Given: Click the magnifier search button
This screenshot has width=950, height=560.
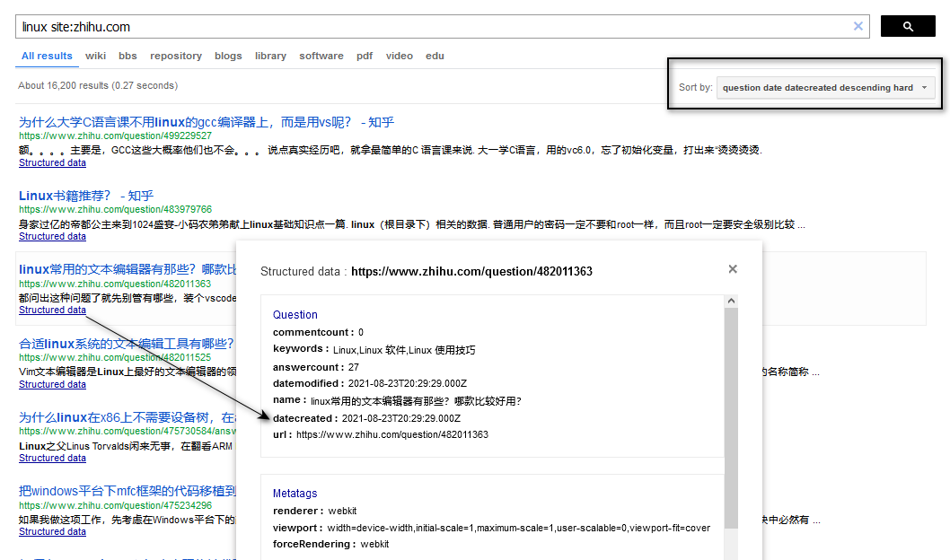Looking at the screenshot, I should [907, 27].
